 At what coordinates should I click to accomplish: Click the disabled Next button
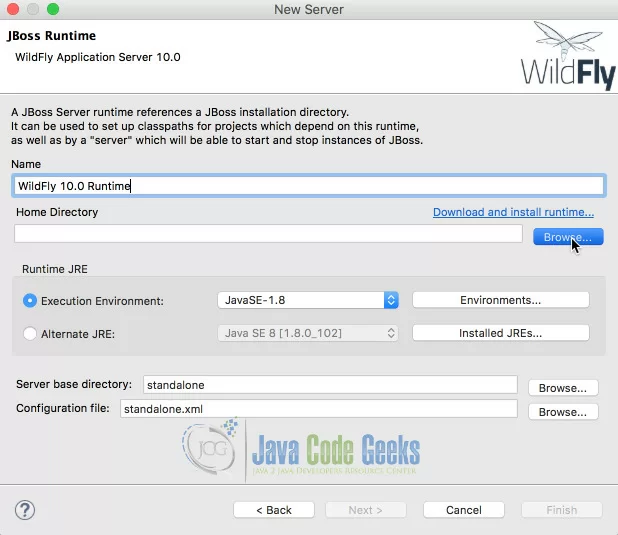click(365, 510)
